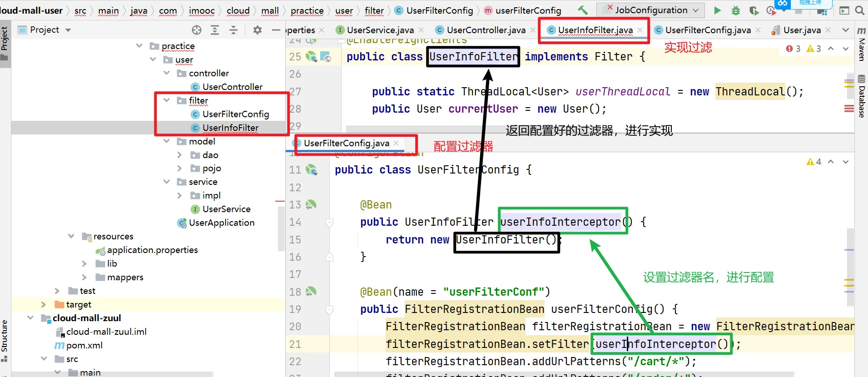Select opened file locate icon in Project panel

pos(196,30)
